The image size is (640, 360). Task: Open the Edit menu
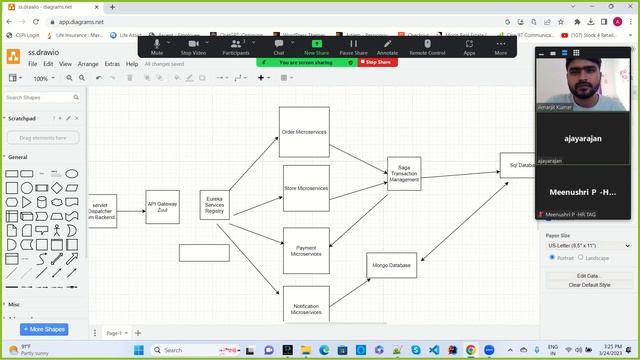point(48,64)
